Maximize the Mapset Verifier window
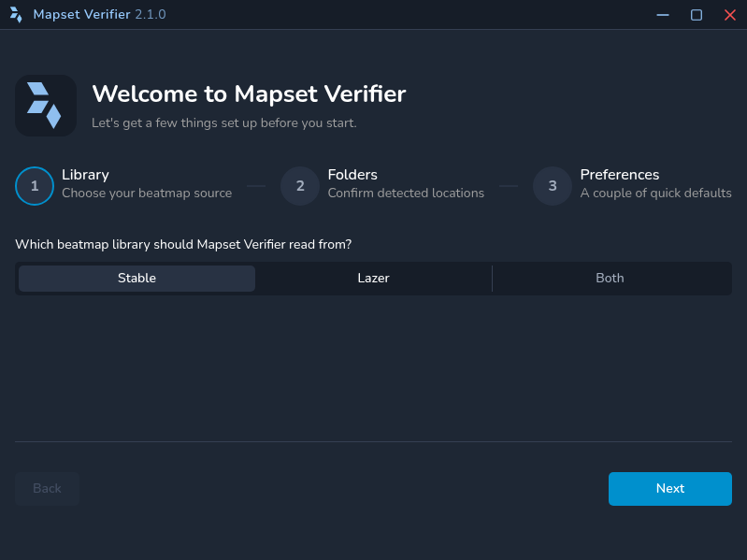The width and height of the screenshot is (747, 560). click(696, 15)
